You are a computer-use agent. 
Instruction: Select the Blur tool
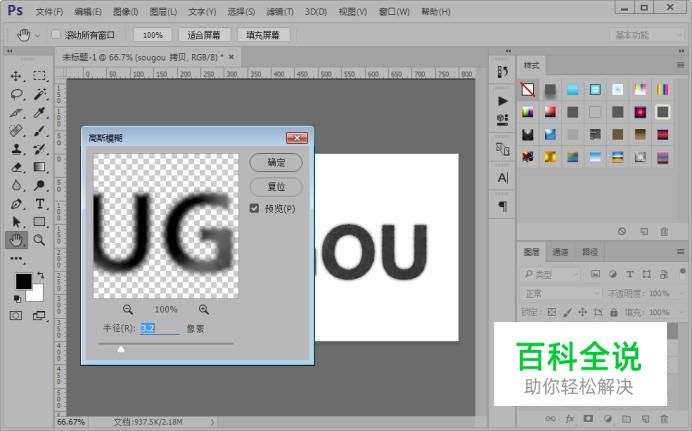coord(16,185)
